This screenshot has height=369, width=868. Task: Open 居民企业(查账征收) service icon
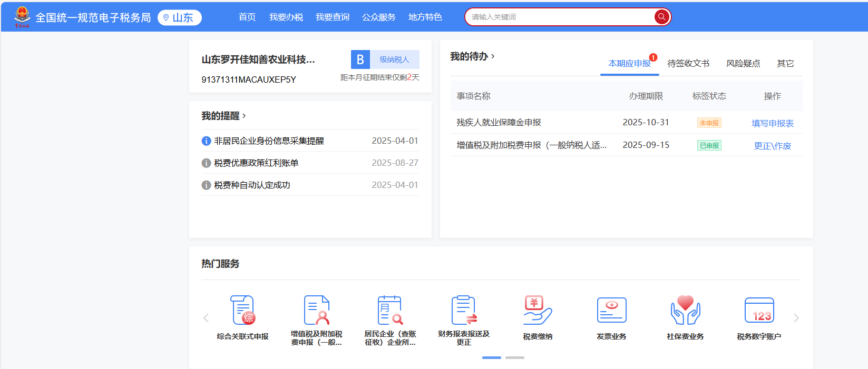(x=390, y=311)
